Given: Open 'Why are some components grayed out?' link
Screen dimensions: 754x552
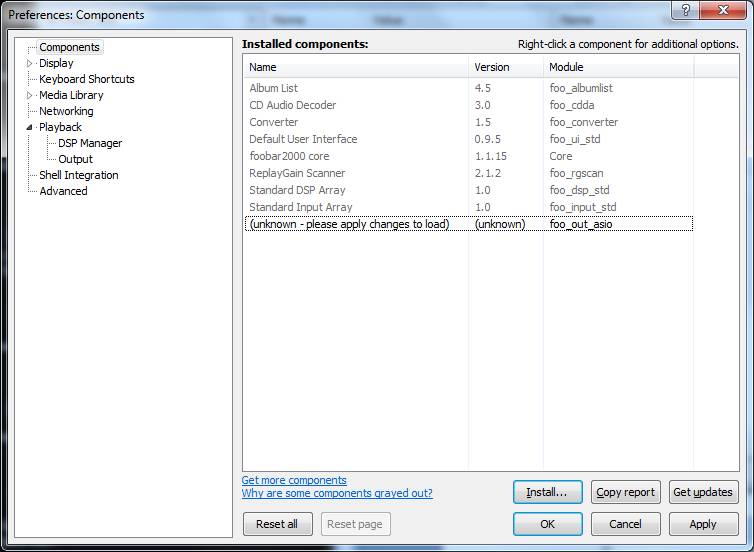Looking at the screenshot, I should [x=337, y=493].
